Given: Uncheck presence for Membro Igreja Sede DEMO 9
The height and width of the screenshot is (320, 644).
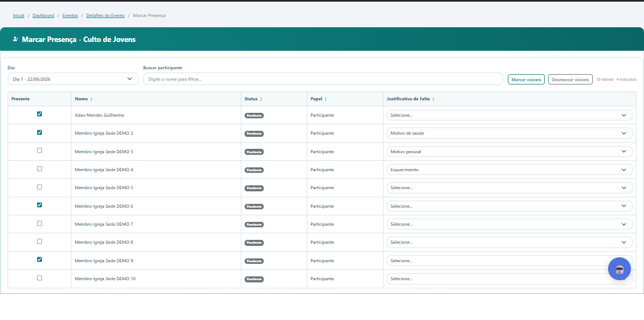Looking at the screenshot, I should [x=39, y=259].
